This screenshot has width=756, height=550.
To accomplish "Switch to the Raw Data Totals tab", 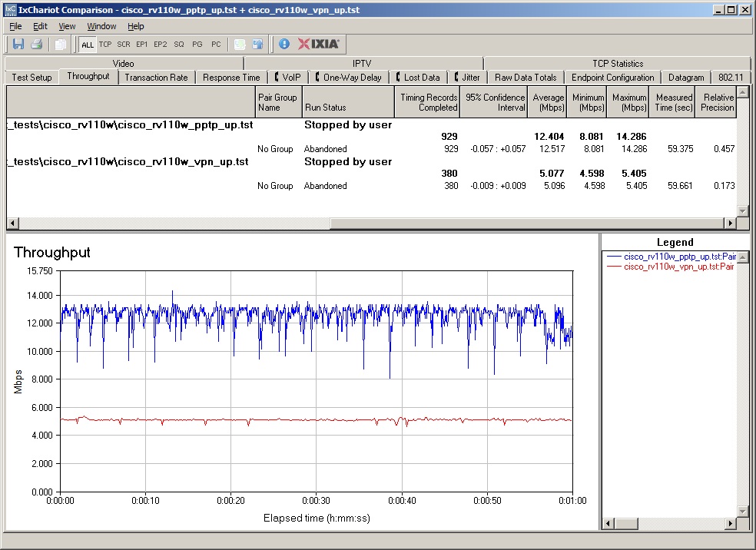I will coord(526,77).
